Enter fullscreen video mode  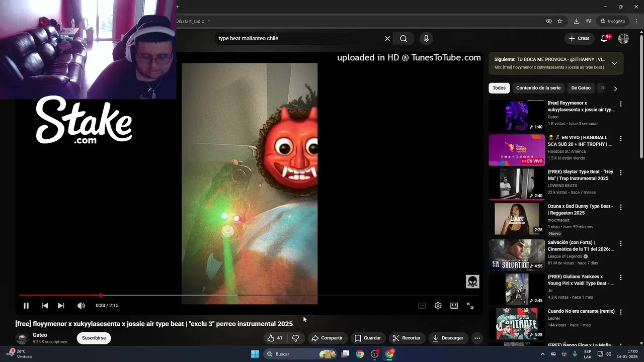click(470, 306)
